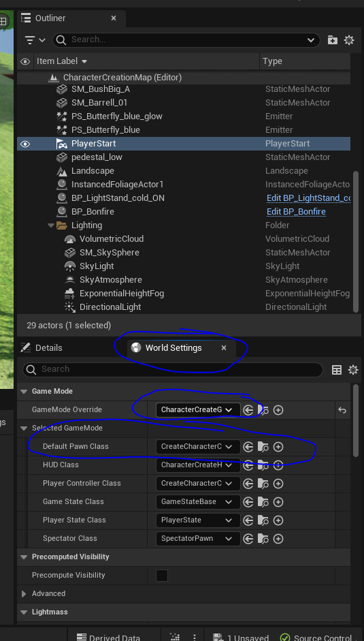Open World Settings property matrix table icon
The height and width of the screenshot is (641, 364).
coord(337,370)
